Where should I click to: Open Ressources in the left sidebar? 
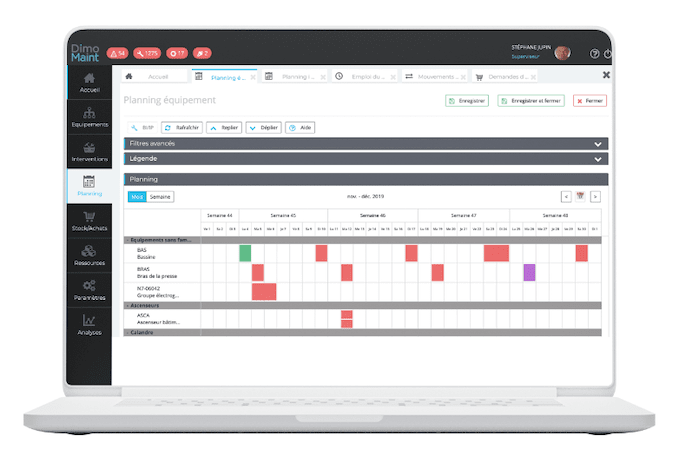[90, 255]
